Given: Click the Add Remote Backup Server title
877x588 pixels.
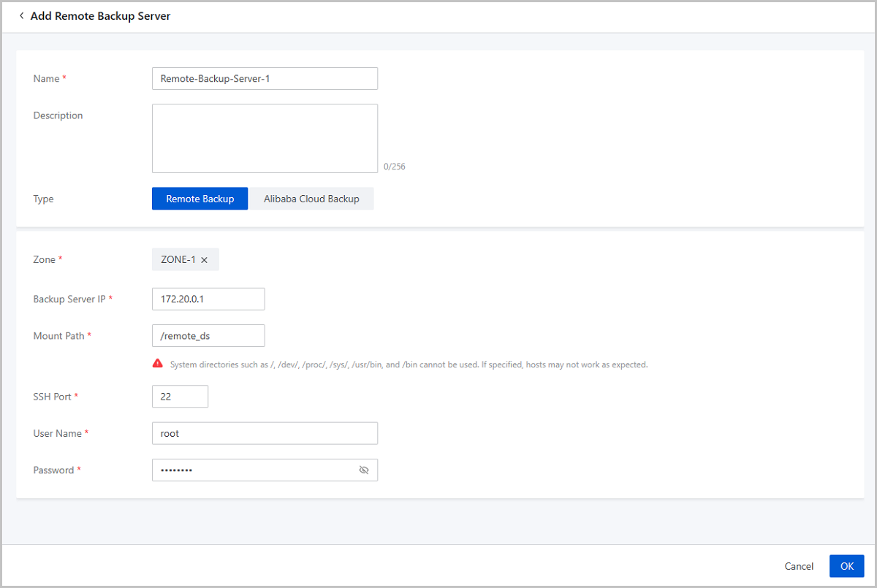Looking at the screenshot, I should 100,16.
